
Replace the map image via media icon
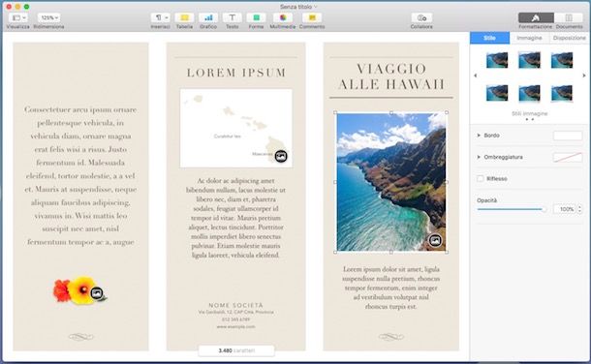click(281, 156)
